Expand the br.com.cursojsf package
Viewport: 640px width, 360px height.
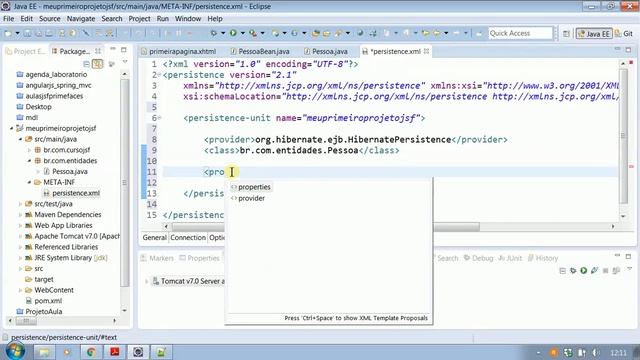29,150
